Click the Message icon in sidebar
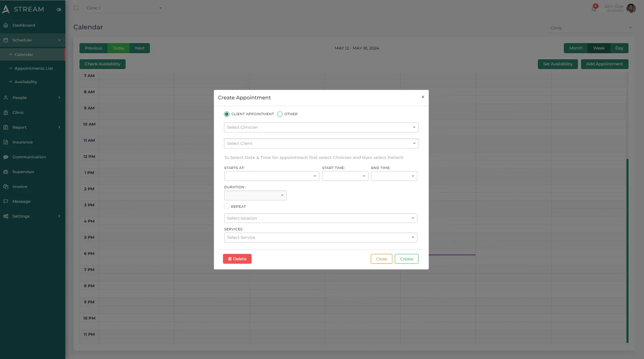 click(x=6, y=202)
